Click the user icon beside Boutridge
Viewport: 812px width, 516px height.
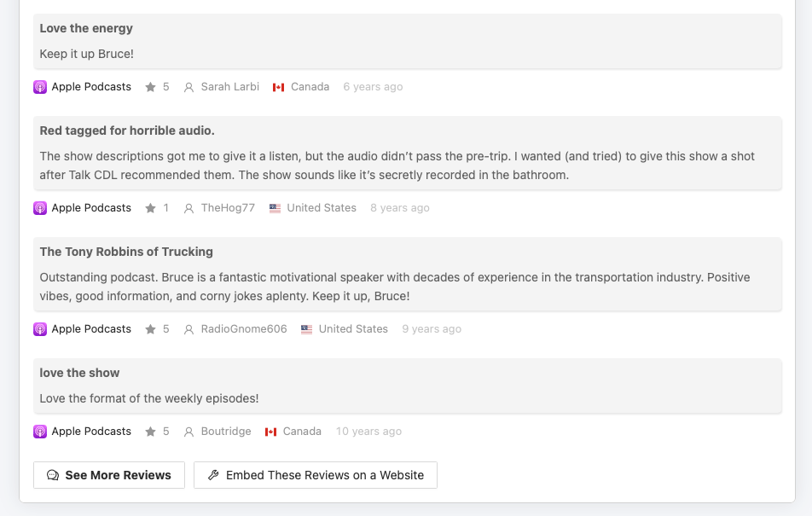tap(189, 432)
